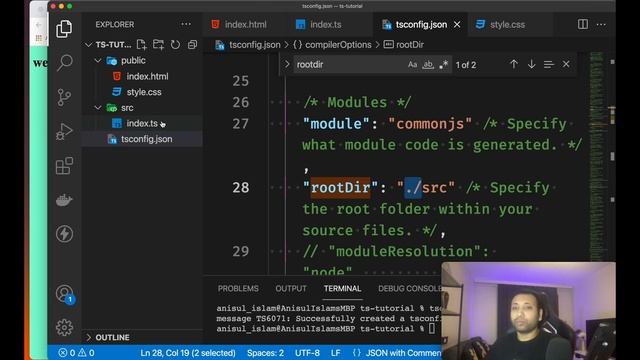The height and width of the screenshot is (360, 640).
Task: Collapse all folders in explorer
Action: tap(192, 44)
